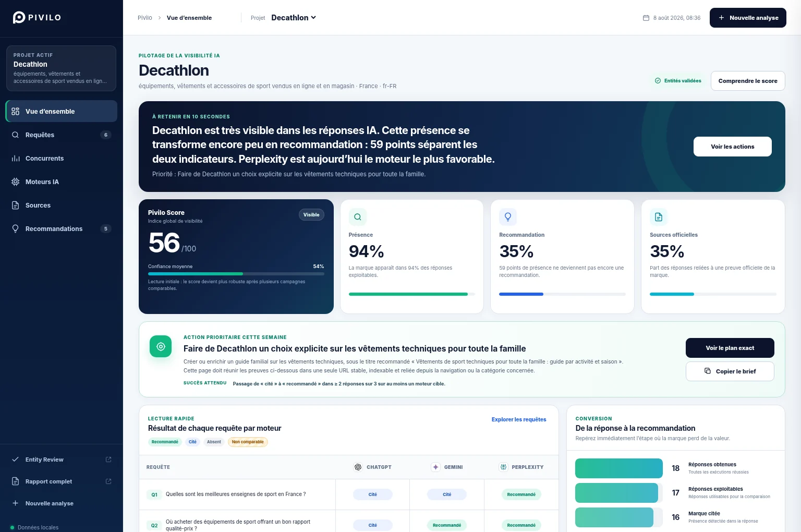Click the Marque citée funnel bar

(x=614, y=517)
